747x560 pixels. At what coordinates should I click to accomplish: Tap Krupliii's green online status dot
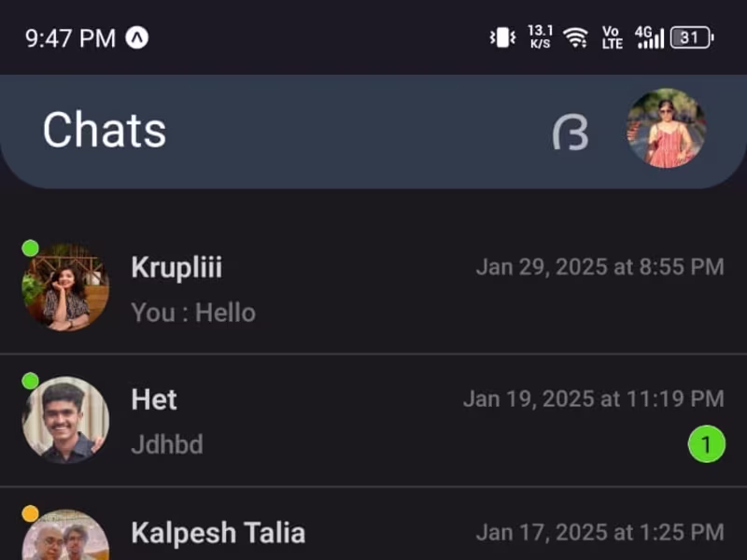pos(30,248)
